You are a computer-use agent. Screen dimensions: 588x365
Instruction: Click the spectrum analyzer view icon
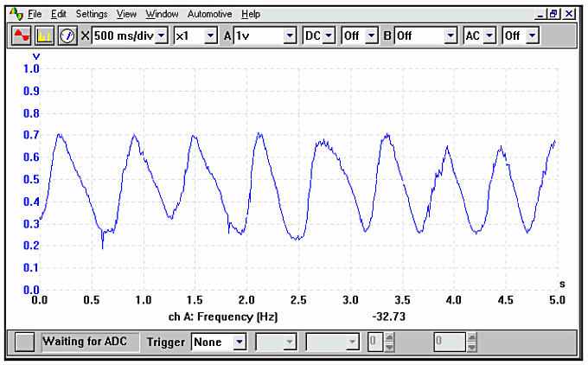pyautogui.click(x=44, y=35)
